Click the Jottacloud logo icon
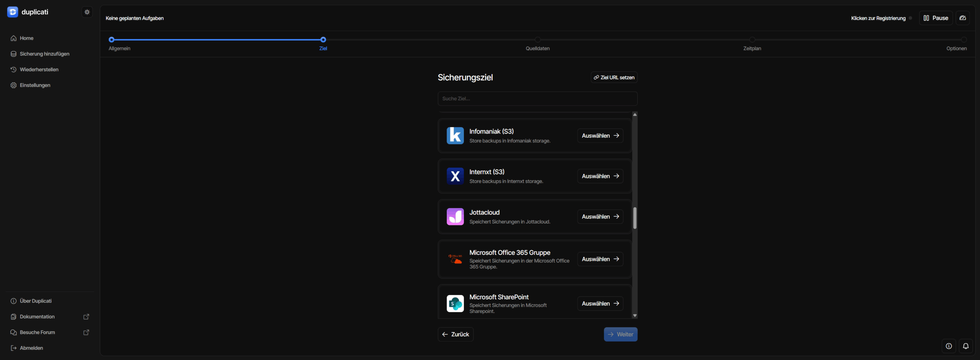 pyautogui.click(x=455, y=217)
